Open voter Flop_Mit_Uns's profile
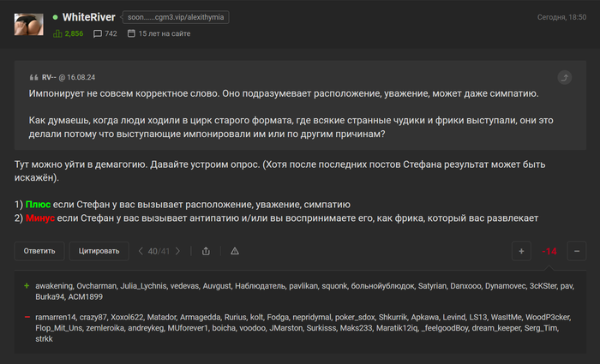This screenshot has height=364, width=600. (x=58, y=328)
